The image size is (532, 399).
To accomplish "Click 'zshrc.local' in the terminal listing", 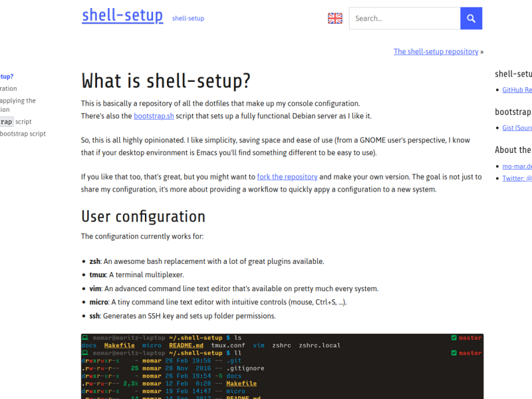I will (320, 345).
